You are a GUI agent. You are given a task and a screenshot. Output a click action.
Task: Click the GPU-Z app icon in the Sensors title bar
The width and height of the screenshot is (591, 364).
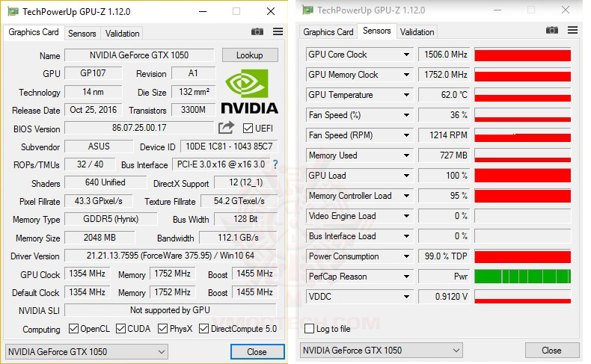click(x=307, y=10)
